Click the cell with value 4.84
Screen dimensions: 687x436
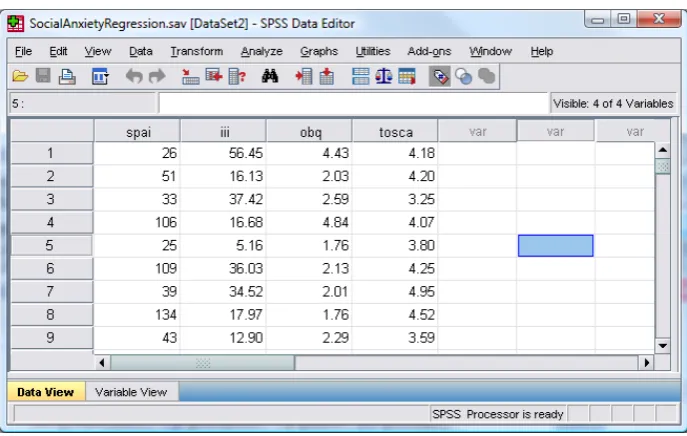[309, 222]
